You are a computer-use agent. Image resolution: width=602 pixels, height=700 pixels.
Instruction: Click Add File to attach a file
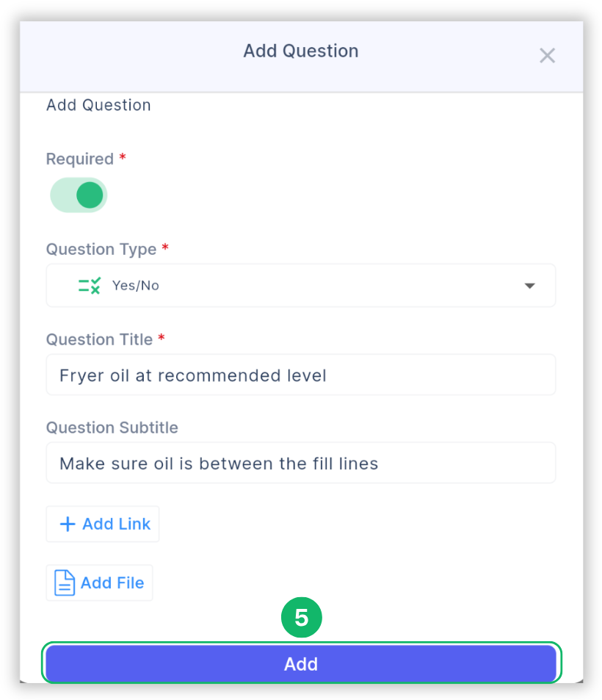pos(99,582)
